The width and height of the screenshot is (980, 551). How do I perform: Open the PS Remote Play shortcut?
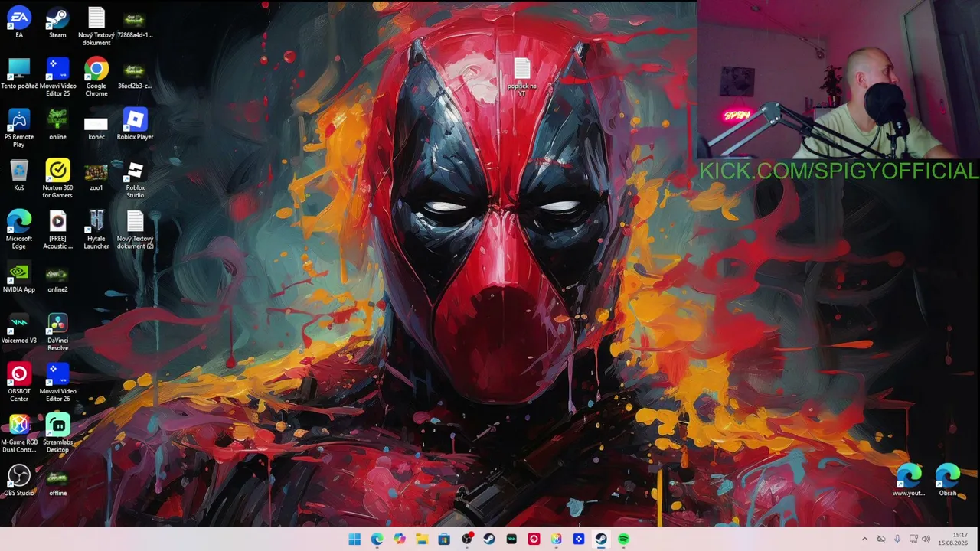pos(19,128)
